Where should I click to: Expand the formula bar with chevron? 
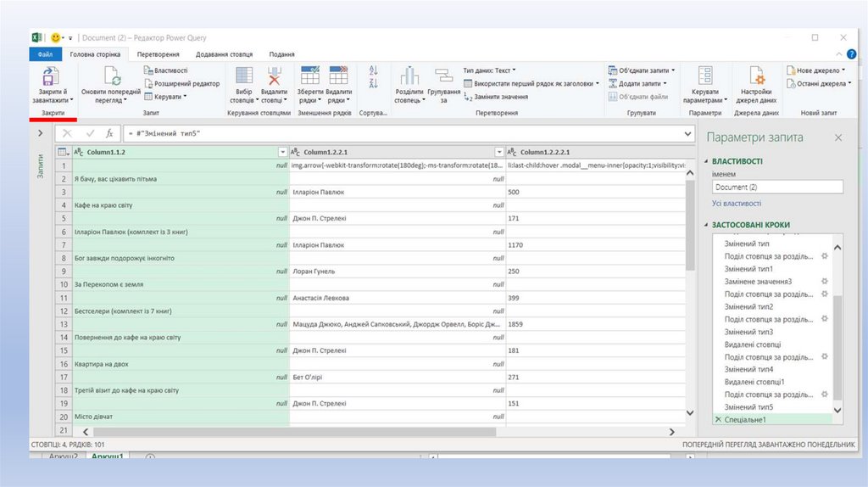coord(687,133)
